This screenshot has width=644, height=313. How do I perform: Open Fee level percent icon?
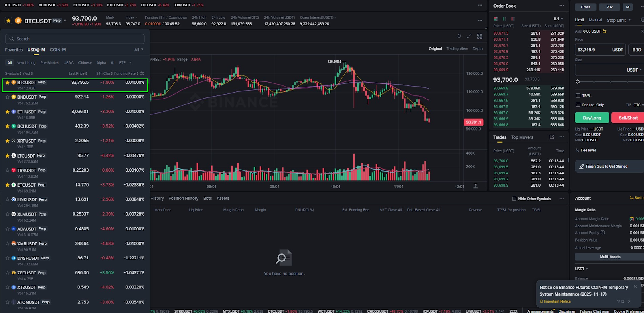[577, 150]
